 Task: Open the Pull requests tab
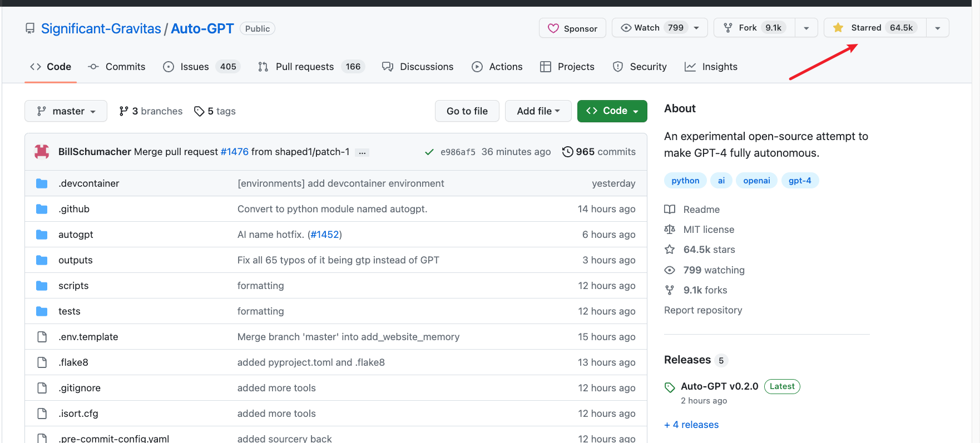(311, 67)
